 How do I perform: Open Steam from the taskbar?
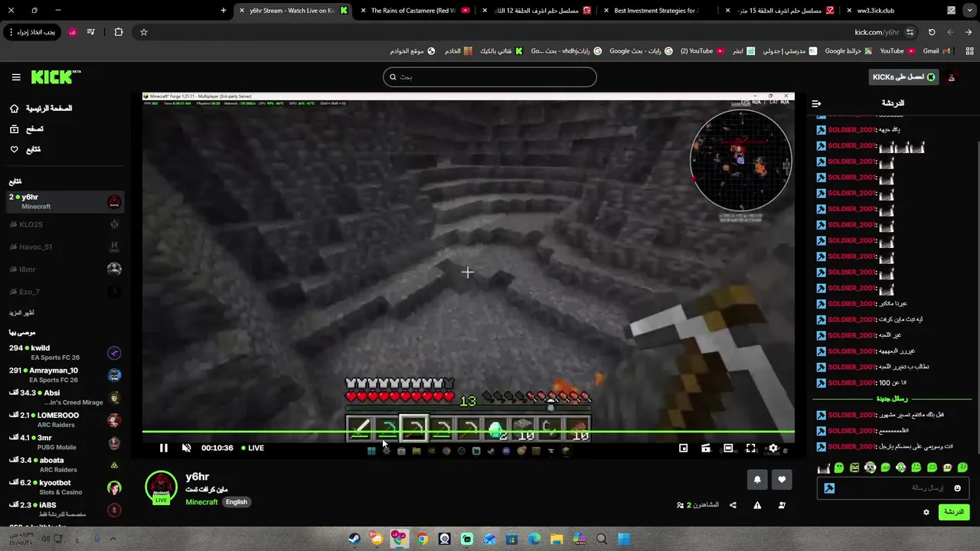click(x=355, y=539)
